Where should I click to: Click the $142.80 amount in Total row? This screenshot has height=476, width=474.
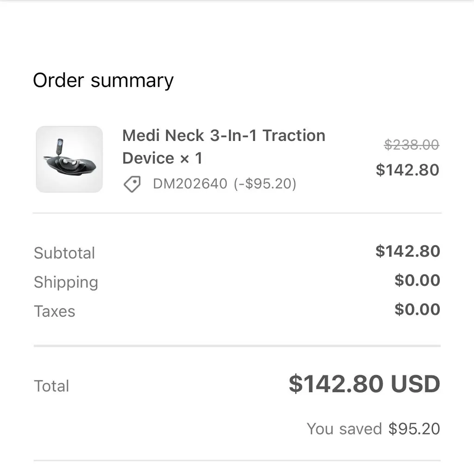pyautogui.click(x=336, y=384)
